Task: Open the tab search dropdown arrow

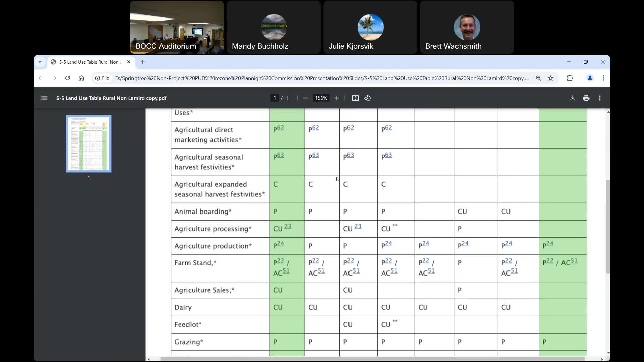Action: tap(40, 62)
